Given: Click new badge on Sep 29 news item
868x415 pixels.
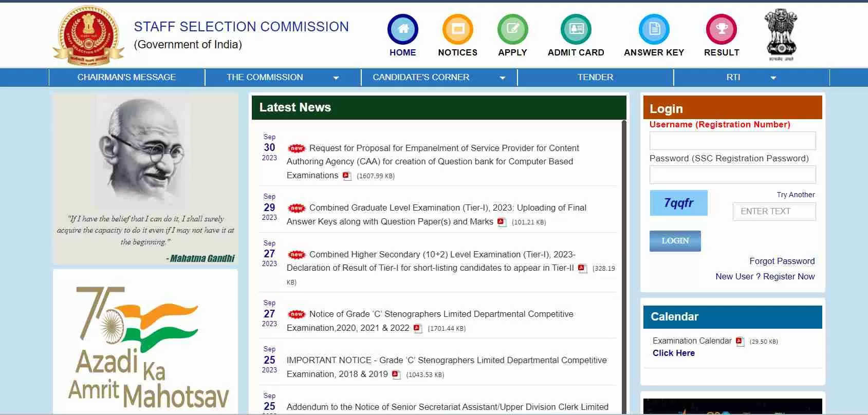Looking at the screenshot, I should point(297,208).
